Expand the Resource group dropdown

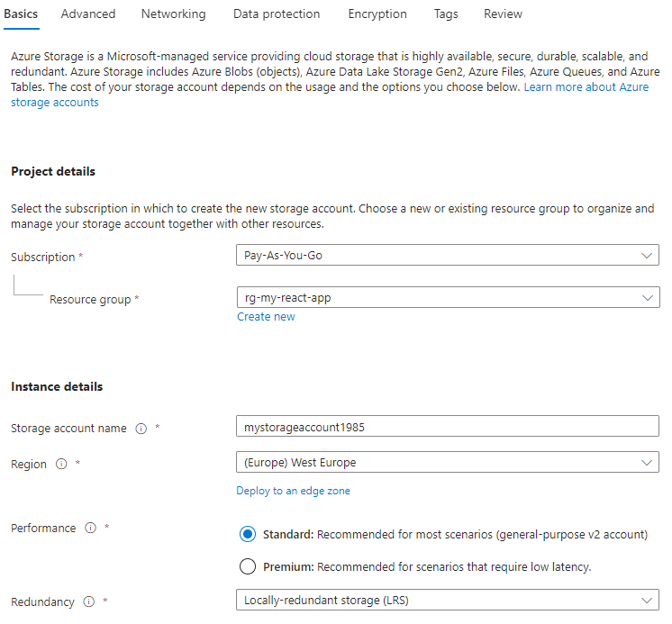click(449, 297)
